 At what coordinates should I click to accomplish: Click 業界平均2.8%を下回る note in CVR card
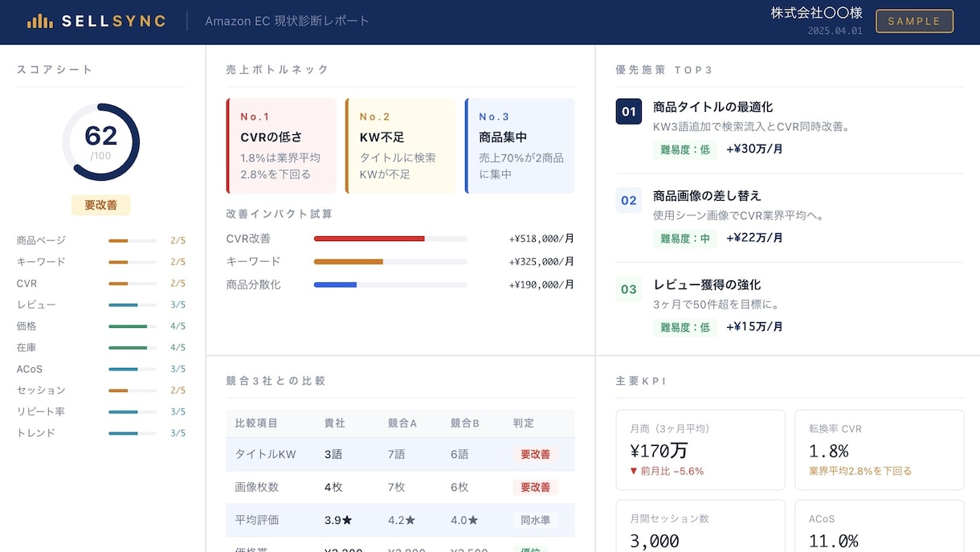[x=860, y=471]
